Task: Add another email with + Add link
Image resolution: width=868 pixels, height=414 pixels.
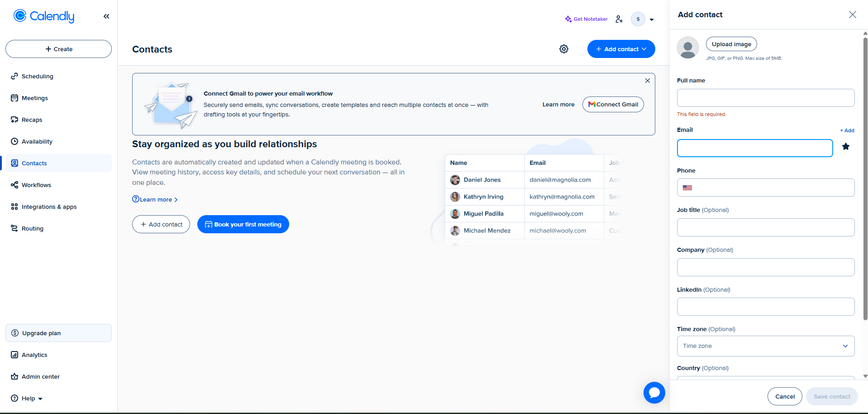Action: pos(847,130)
